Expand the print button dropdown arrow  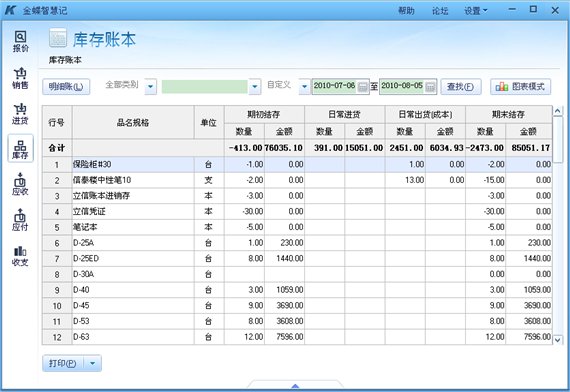93,363
